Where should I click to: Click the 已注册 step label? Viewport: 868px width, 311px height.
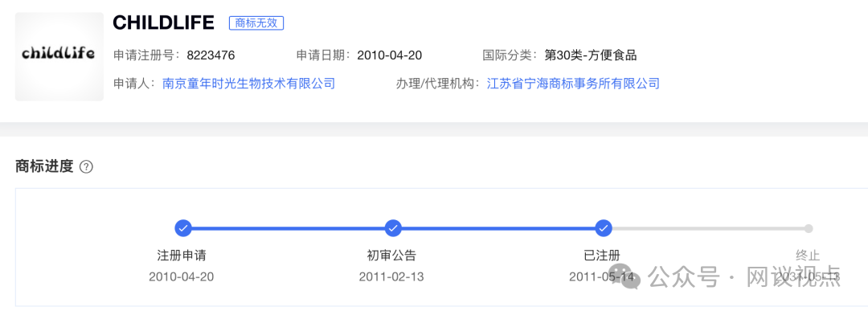click(x=602, y=255)
